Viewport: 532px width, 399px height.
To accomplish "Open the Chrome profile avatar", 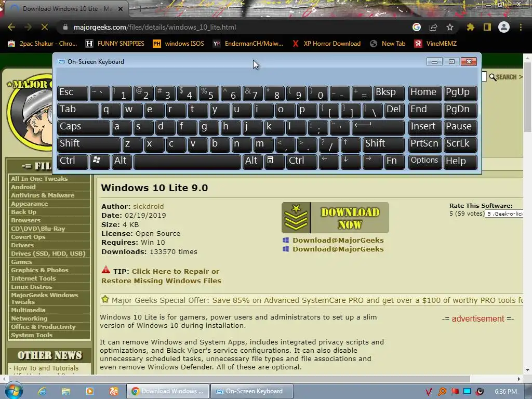I will point(504,27).
